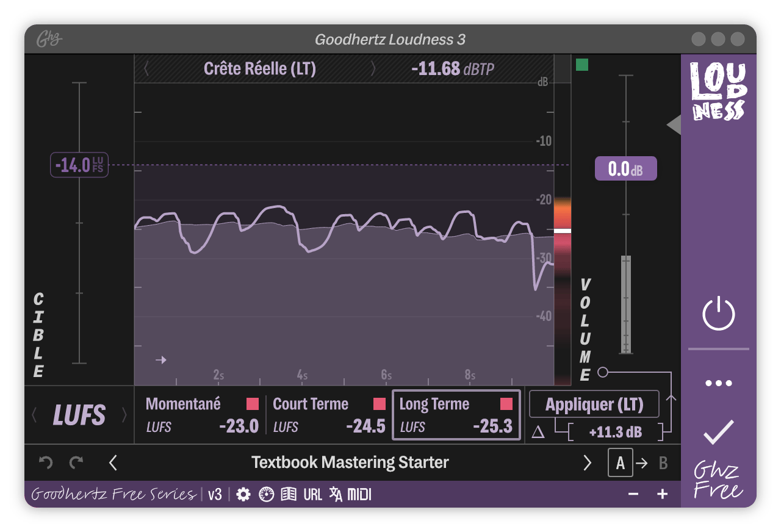Click the preset name Textbook Mastering Starter
The width and height of the screenshot is (781, 532).
point(350,462)
